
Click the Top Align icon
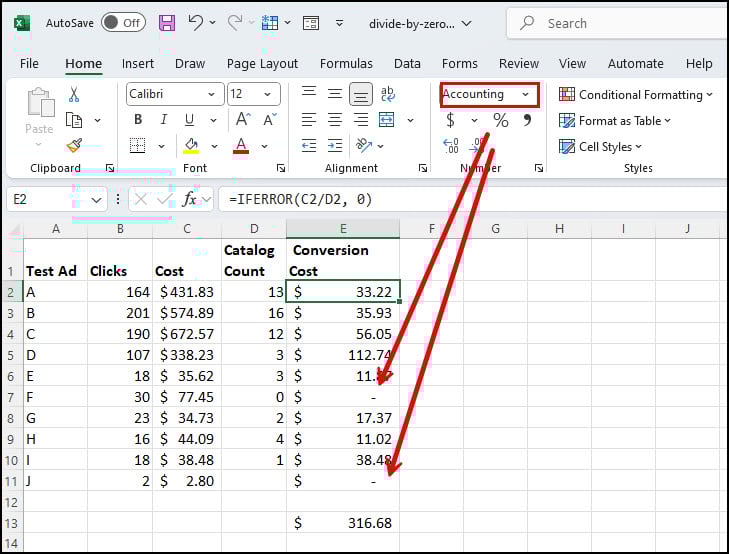309,93
